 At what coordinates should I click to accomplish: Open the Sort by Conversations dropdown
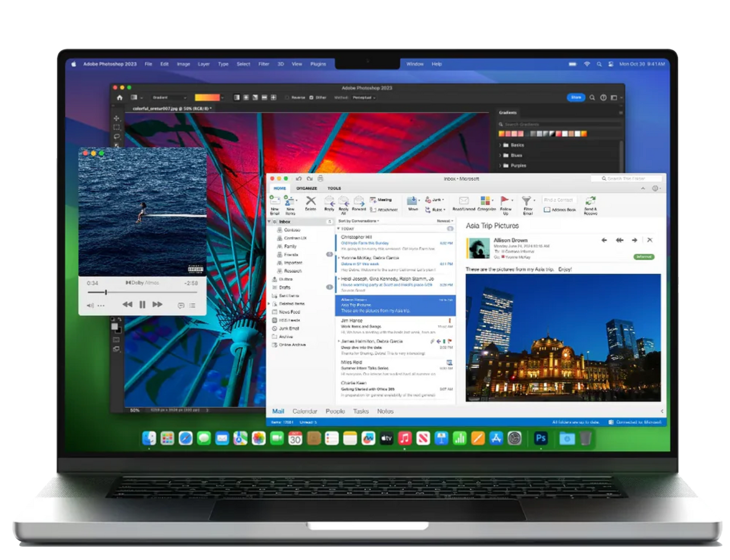point(359,221)
